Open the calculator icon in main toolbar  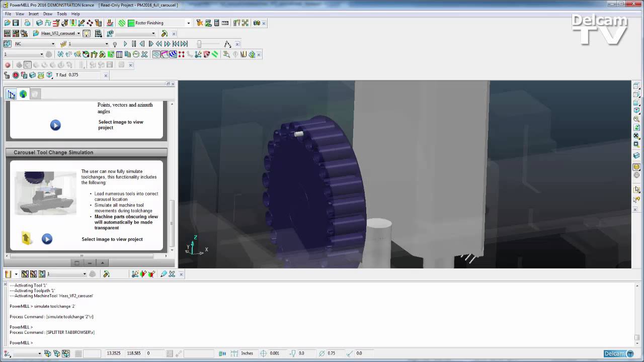[x=216, y=23]
